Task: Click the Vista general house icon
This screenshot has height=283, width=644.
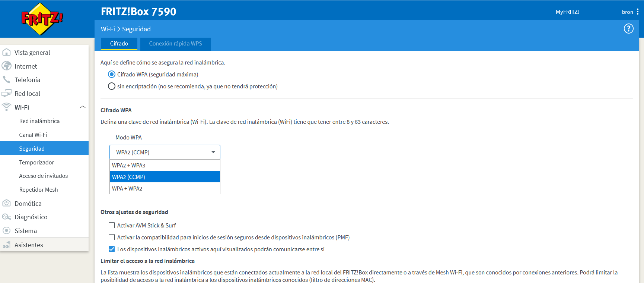Action: [6, 52]
